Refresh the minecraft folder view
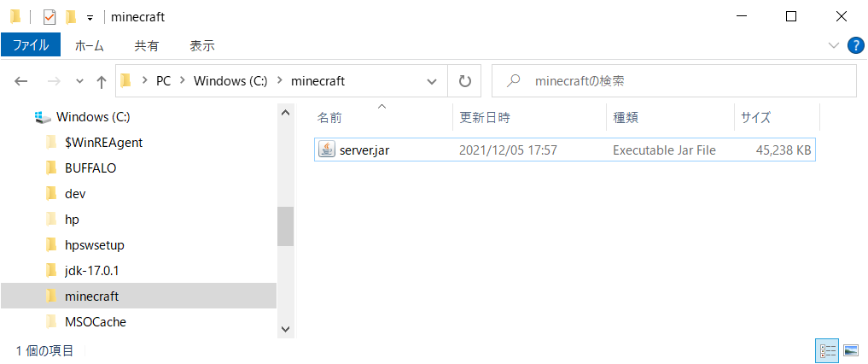868x364 pixels. (x=465, y=81)
